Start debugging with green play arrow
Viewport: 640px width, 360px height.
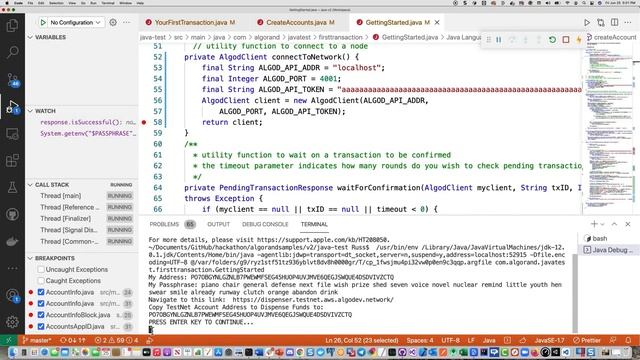[43, 22]
